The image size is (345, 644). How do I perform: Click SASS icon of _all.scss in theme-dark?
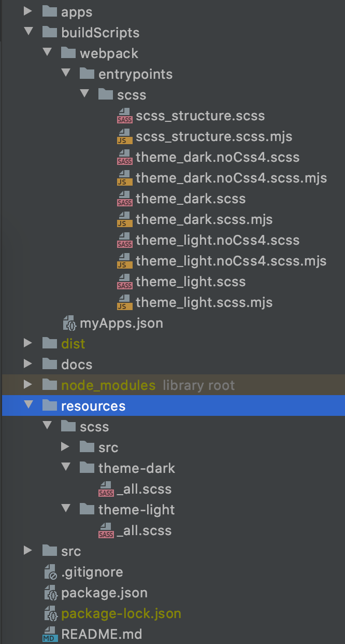coord(106,489)
